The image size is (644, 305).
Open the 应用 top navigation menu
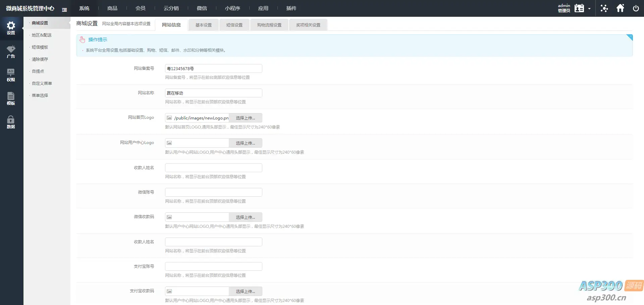[x=263, y=8]
